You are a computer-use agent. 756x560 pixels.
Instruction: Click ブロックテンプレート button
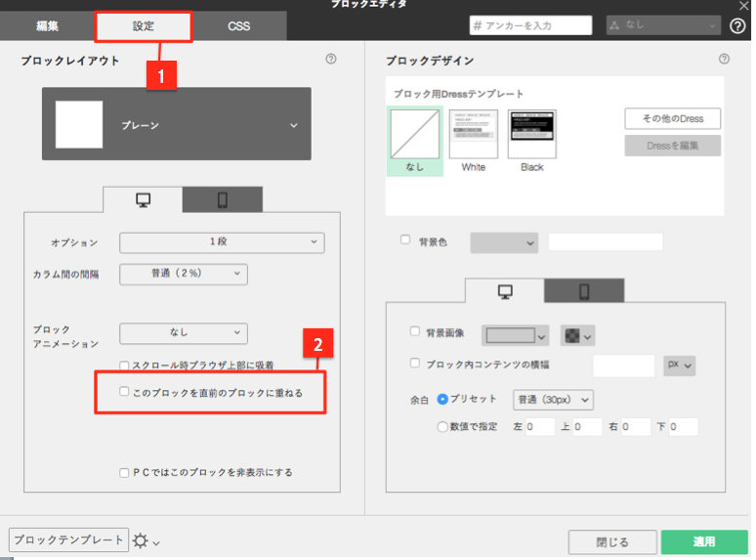point(68,539)
